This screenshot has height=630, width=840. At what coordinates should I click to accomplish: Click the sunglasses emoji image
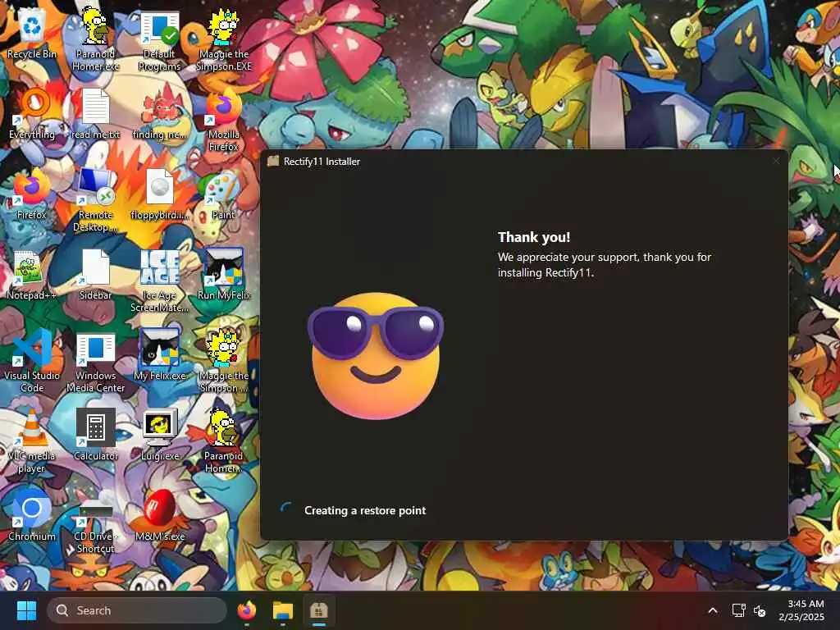[376, 356]
